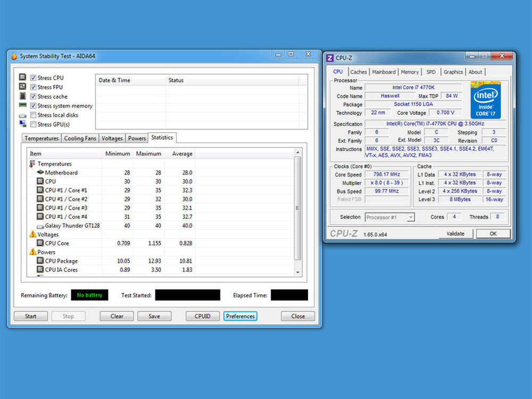Image resolution: width=532 pixels, height=399 pixels.
Task: Click the CPU IA Cores row icon
Action: 40,269
